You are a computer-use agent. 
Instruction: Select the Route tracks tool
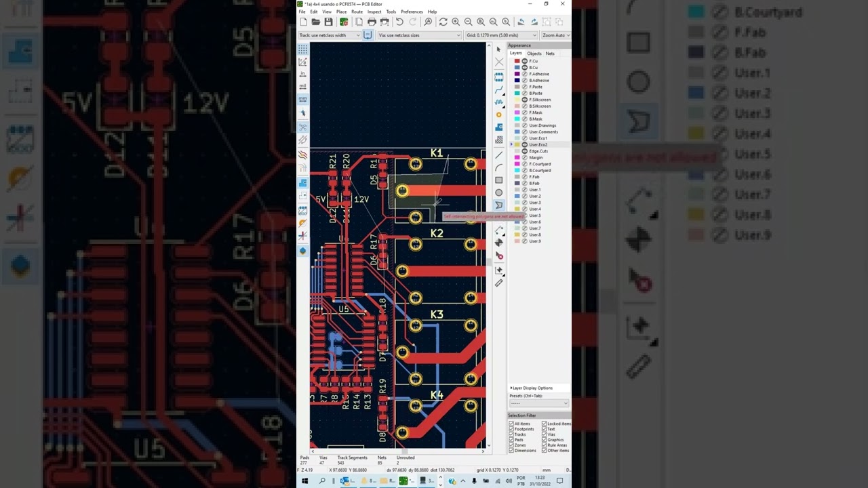pos(499,89)
